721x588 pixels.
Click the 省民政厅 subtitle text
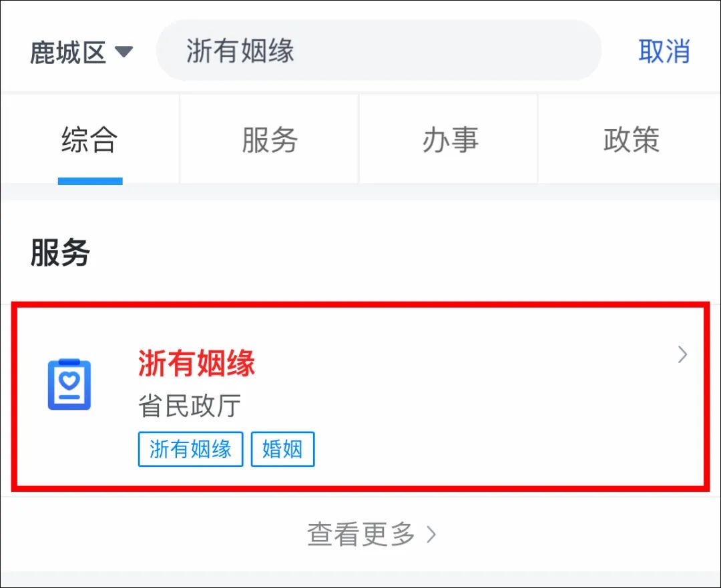190,406
